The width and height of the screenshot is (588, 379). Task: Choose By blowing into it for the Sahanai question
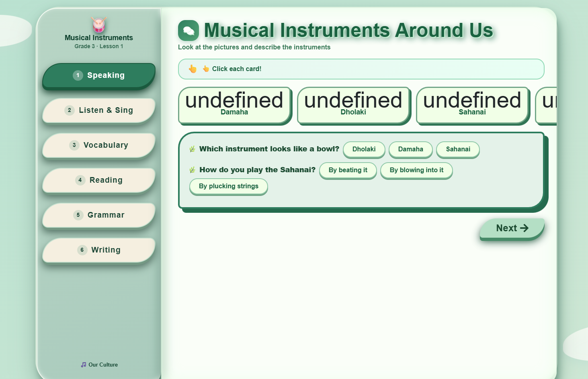coord(416,170)
